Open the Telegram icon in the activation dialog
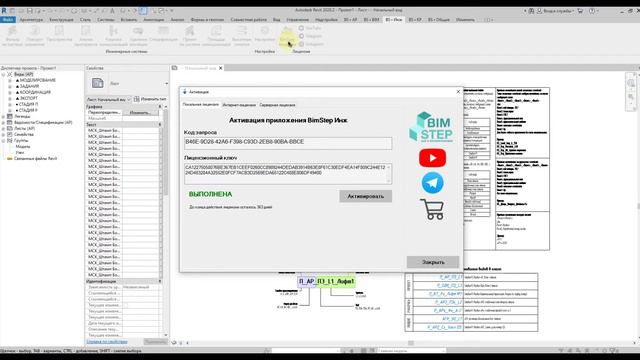 pyautogui.click(x=432, y=182)
